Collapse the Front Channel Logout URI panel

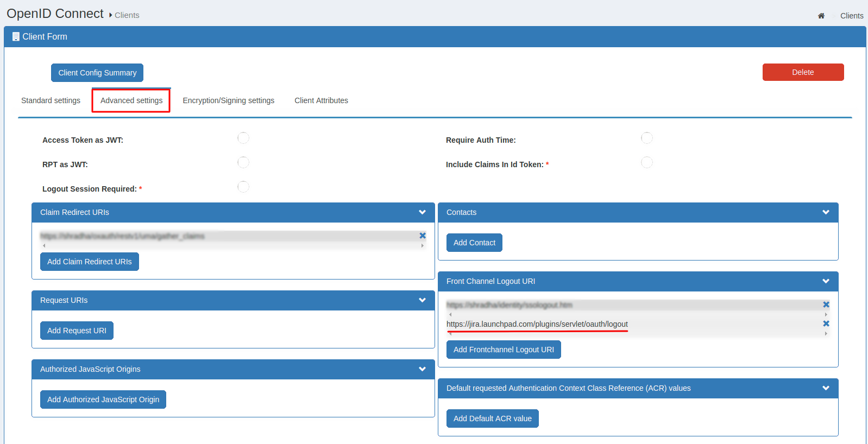[826, 281]
